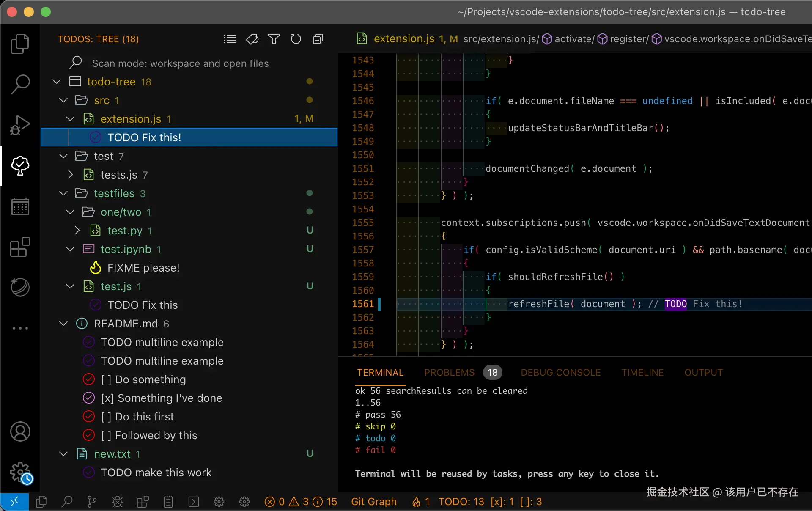Image resolution: width=812 pixels, height=511 pixels.
Task: Click the refresh icon in Todos tree header
Action: point(296,39)
